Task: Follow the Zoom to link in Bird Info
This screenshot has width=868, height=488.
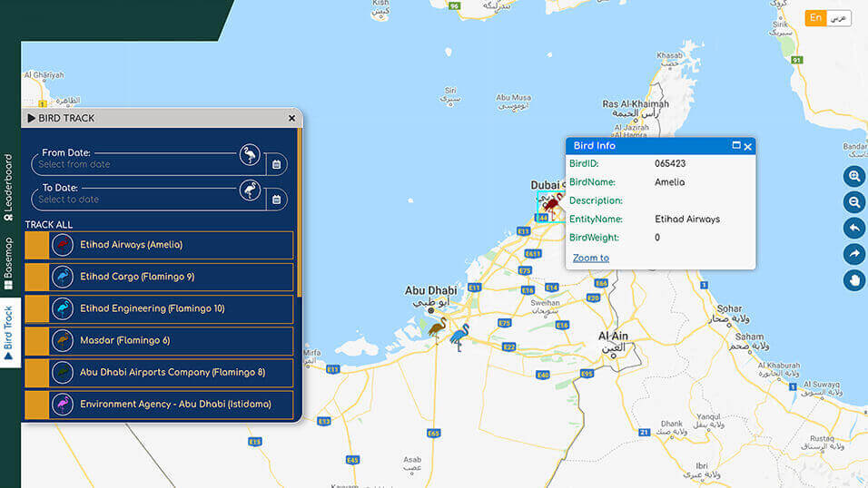Action: 591,258
